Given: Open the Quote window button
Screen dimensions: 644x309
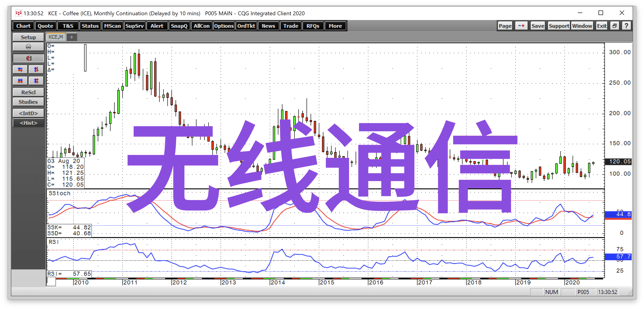Looking at the screenshot, I should click(x=45, y=26).
